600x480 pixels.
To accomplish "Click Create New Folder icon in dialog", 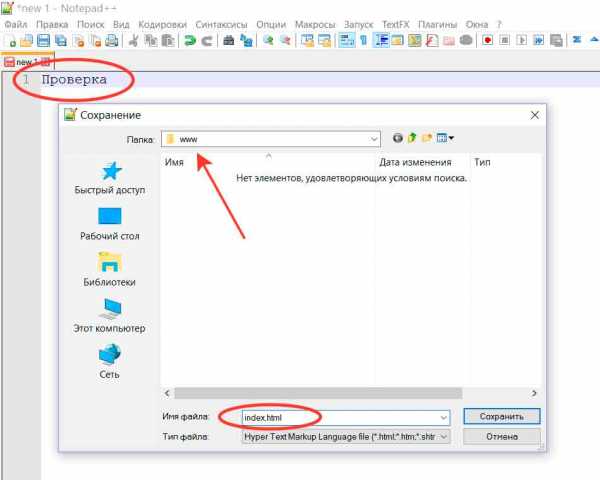I will coord(427,138).
